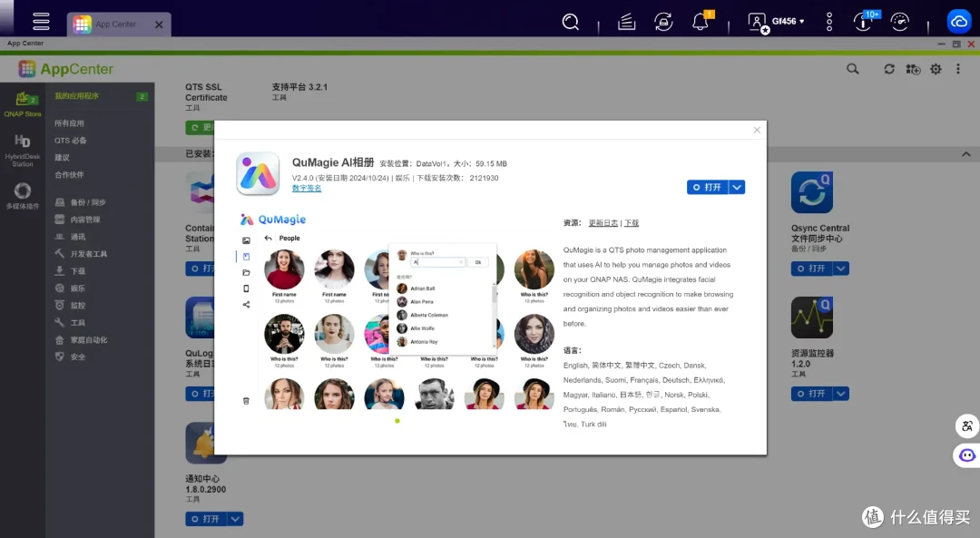Open the Gf456 user account menu
This screenshot has height=538, width=980.
(776, 22)
